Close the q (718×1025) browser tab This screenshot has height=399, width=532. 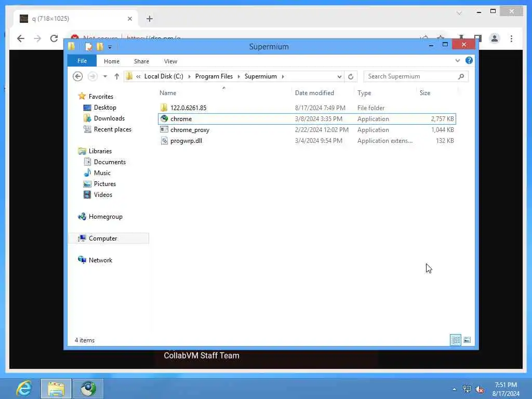[129, 19]
